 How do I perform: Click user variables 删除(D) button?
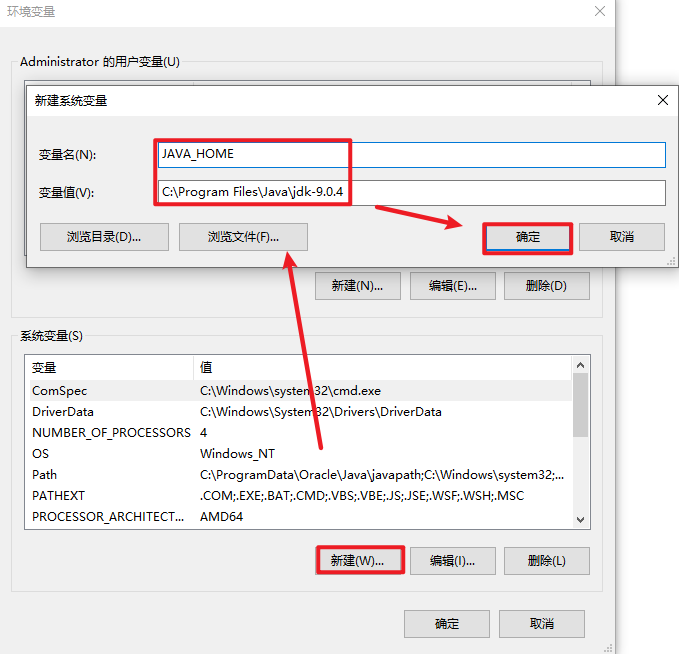point(546,285)
